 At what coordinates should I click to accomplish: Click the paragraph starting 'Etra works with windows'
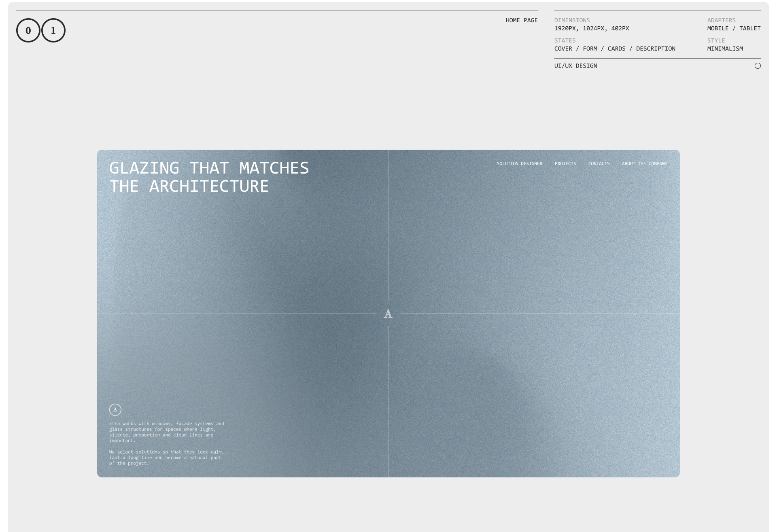166,432
